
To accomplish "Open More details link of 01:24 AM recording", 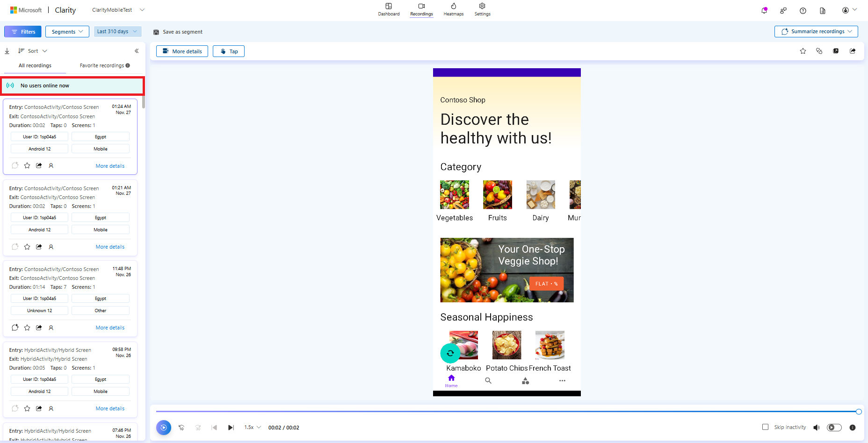I will point(110,166).
